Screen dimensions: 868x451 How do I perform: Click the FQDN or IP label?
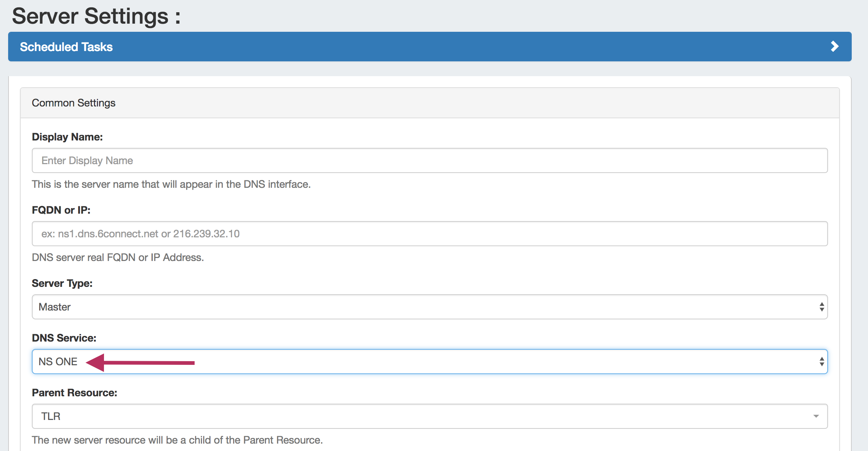pyautogui.click(x=61, y=210)
